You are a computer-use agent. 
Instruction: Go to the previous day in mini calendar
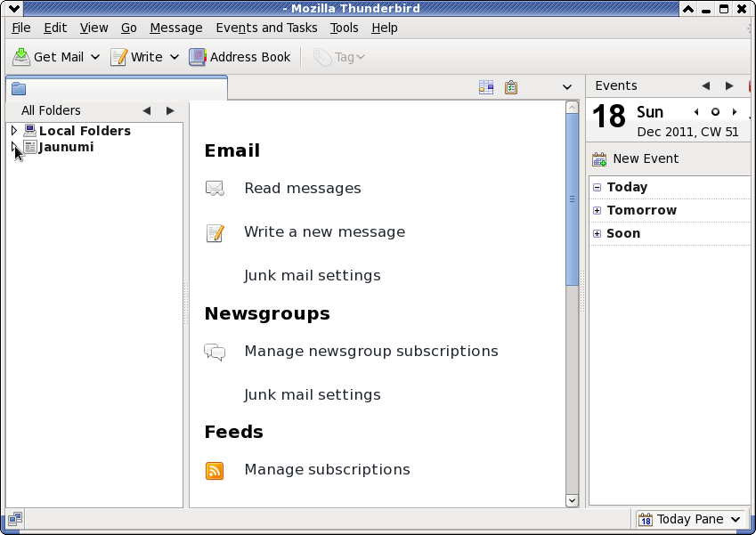(x=696, y=112)
